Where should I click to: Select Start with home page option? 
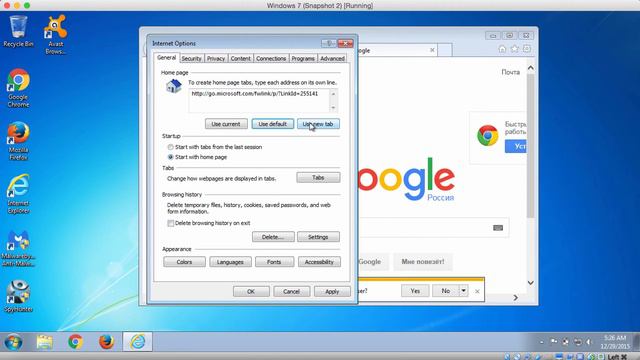[171, 157]
